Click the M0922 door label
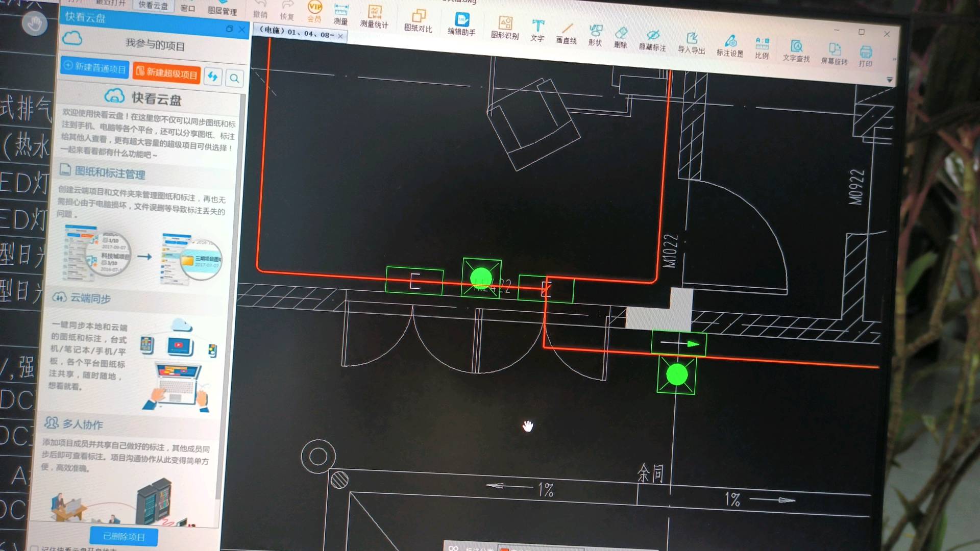This screenshot has height=551, width=980. click(856, 187)
